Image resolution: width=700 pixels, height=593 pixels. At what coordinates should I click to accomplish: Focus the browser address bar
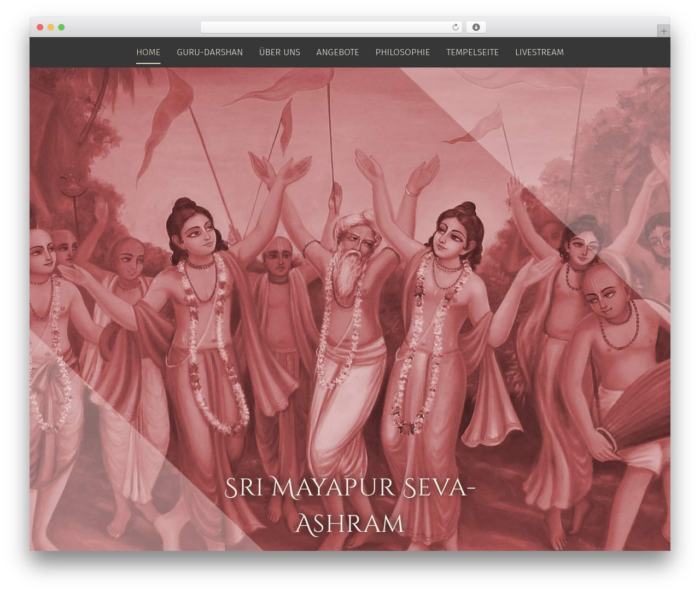tap(331, 27)
